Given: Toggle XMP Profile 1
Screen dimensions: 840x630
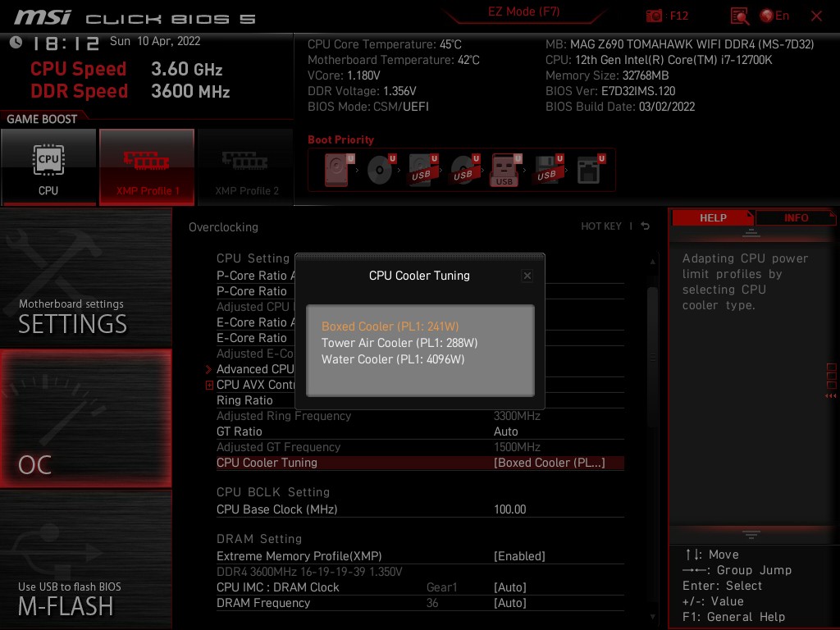Looking at the screenshot, I should [147, 167].
